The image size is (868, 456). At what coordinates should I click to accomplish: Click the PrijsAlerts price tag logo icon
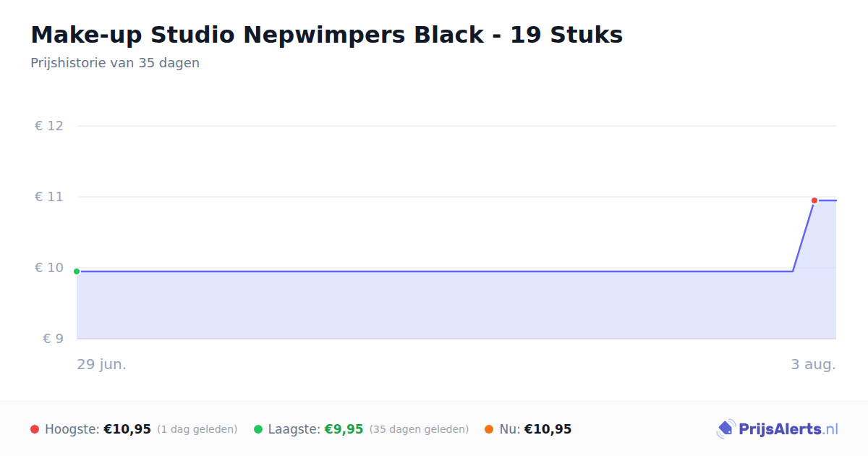point(726,429)
